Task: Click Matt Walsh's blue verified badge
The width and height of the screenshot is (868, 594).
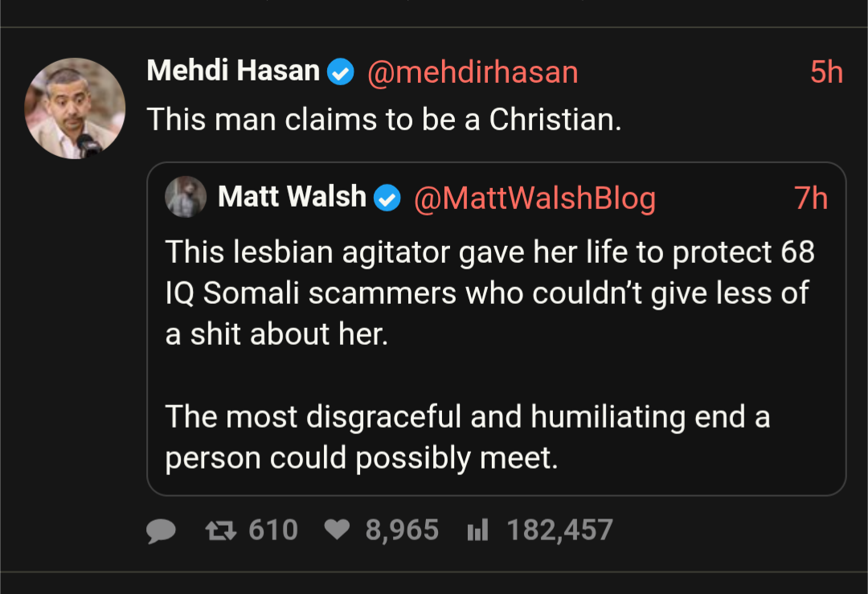Action: pyautogui.click(x=388, y=198)
